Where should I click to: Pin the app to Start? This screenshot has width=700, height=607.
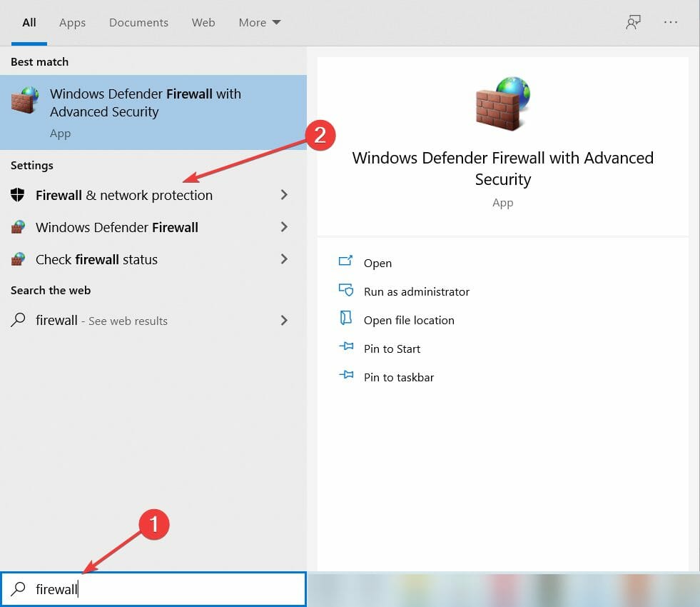[x=392, y=348]
